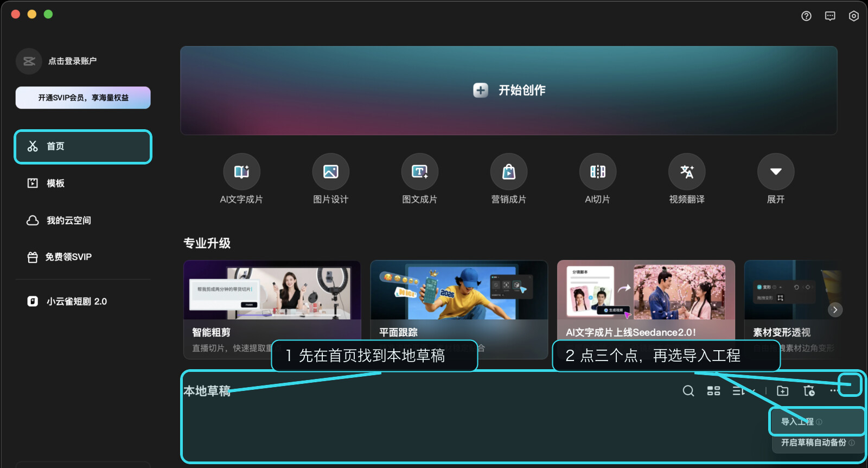Screen dimensions: 868x468
Task: Show next 专业升级 cards with arrow
Action: tap(835, 309)
